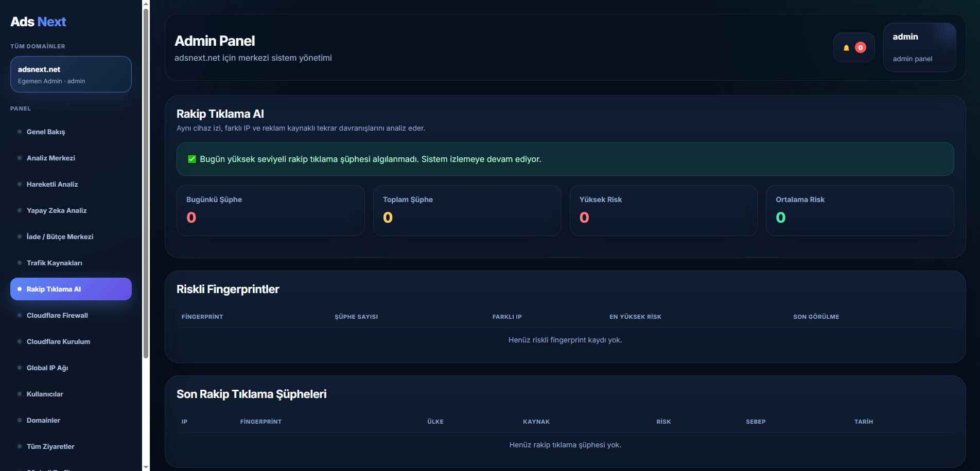
Task: Open İade / Bütçe Merkezi
Action: (71, 237)
